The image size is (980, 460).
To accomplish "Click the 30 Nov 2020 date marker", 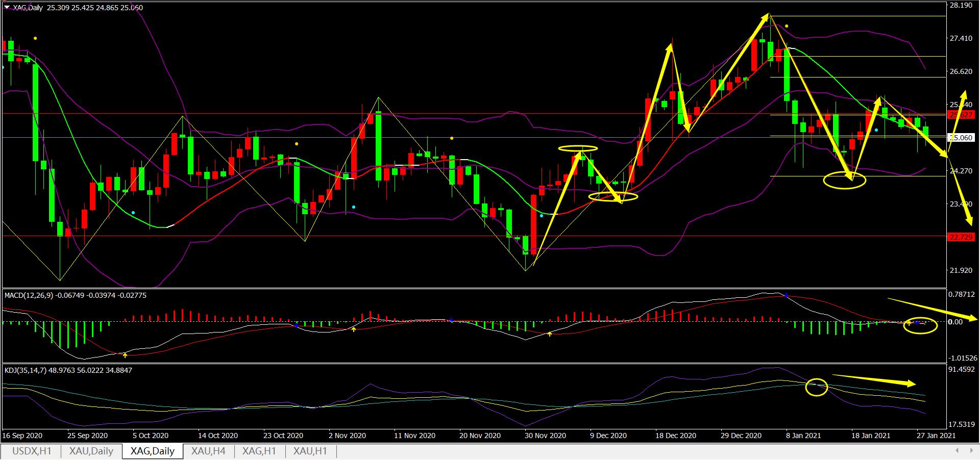I will (545, 436).
